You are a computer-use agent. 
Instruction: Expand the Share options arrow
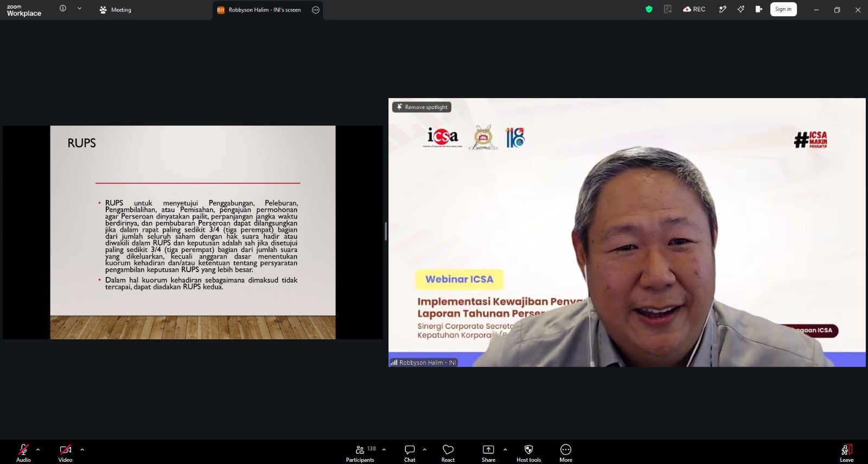coord(505,449)
